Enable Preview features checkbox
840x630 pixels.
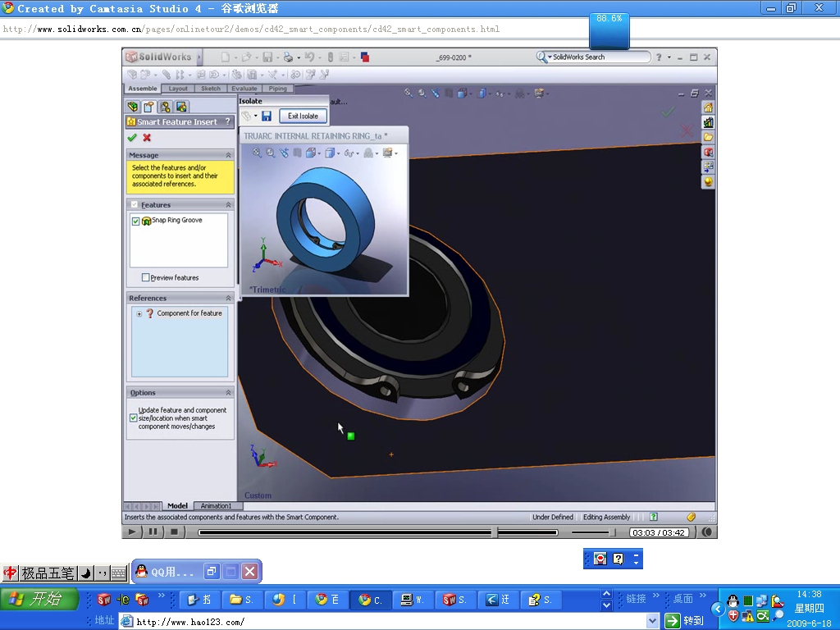(x=145, y=277)
